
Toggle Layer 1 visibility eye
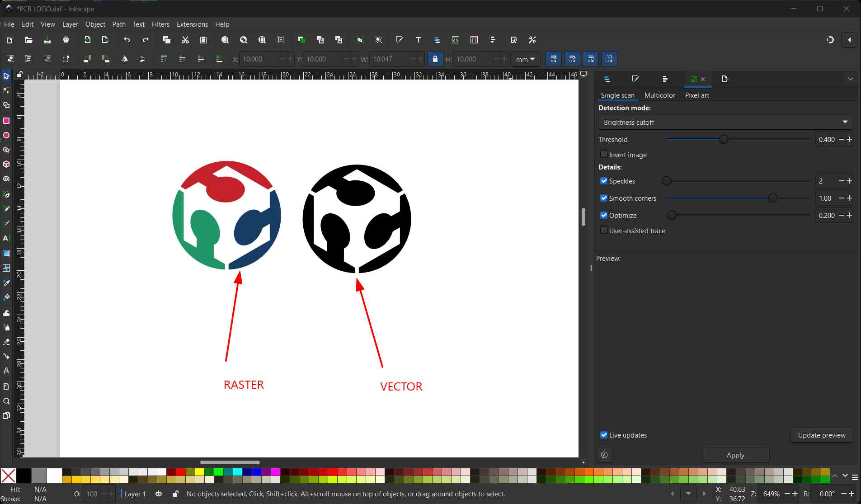(x=159, y=494)
